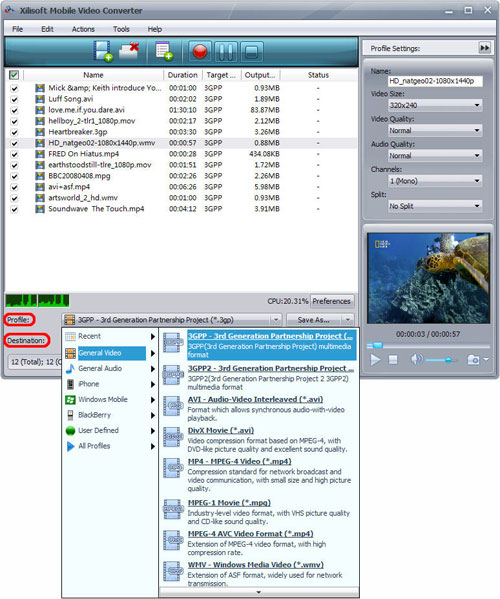
Task: Open the Channels dropdown
Action: (x=435, y=181)
